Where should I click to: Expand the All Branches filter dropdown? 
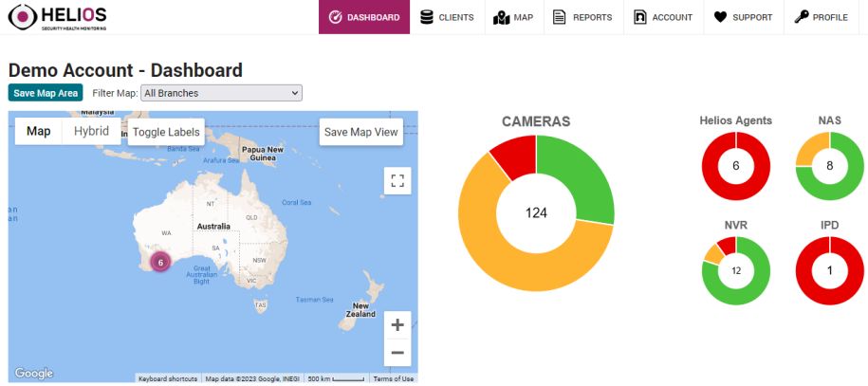[x=221, y=93]
